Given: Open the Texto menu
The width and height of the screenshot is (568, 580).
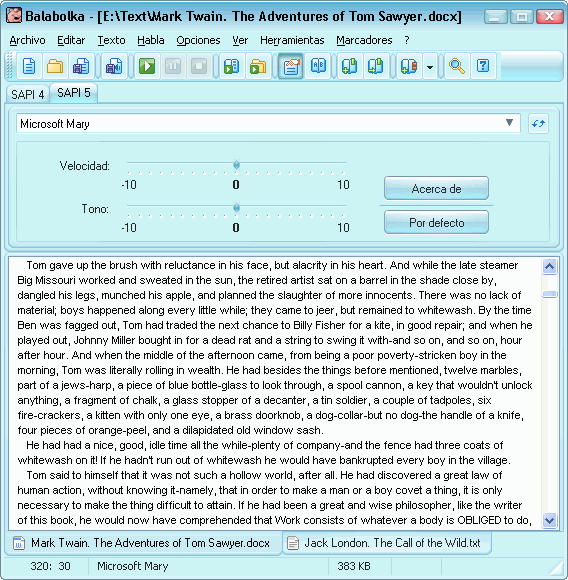Looking at the screenshot, I should pyautogui.click(x=111, y=40).
